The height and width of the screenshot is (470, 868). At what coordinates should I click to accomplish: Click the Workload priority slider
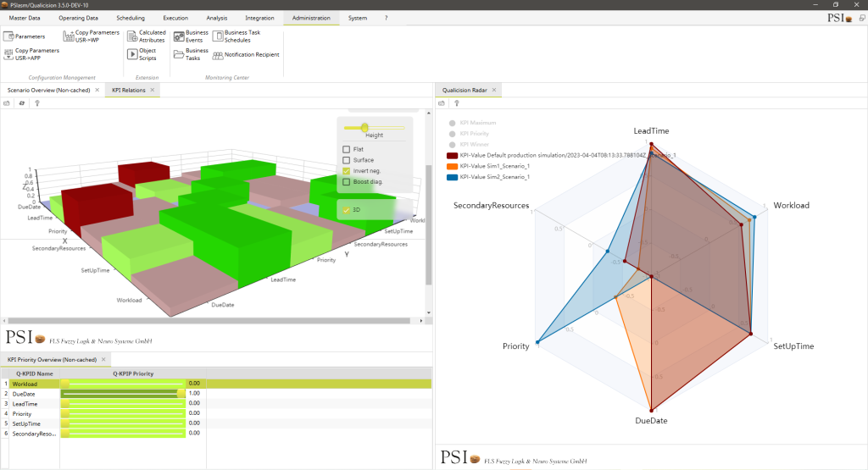(123, 384)
